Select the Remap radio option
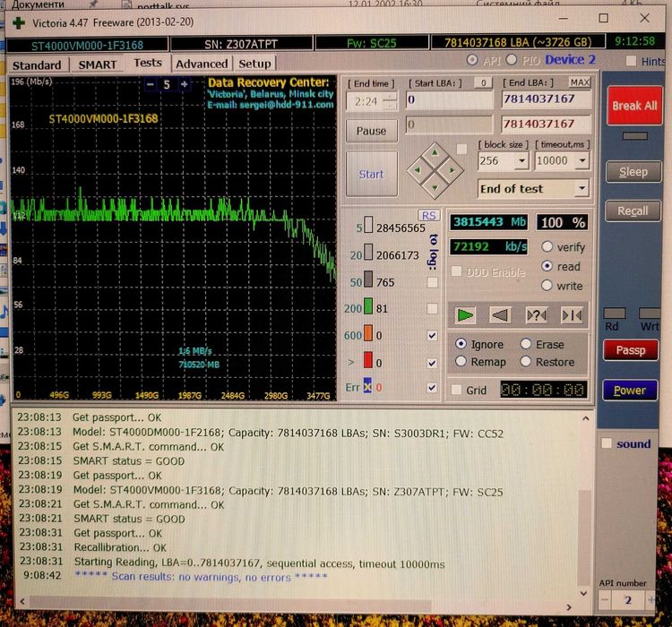 tap(461, 362)
